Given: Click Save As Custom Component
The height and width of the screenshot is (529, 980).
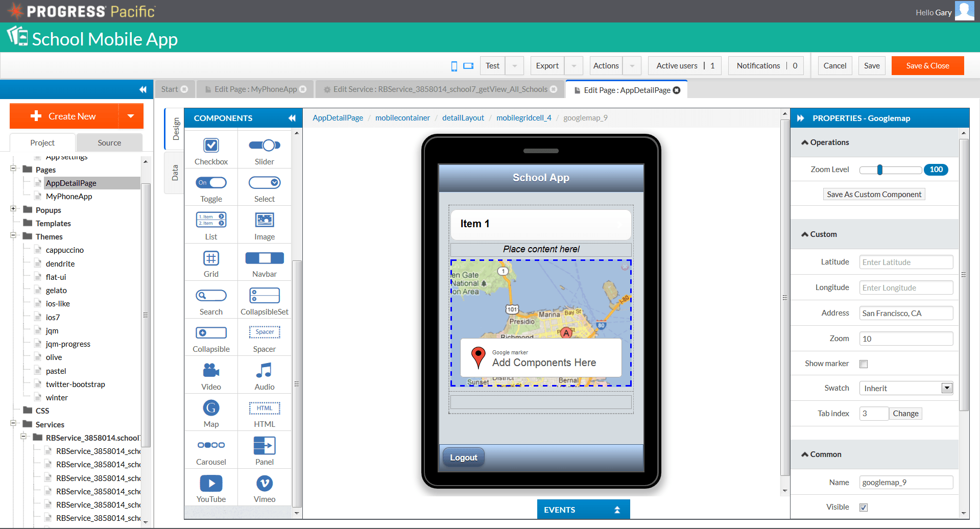Looking at the screenshot, I should tap(874, 195).
